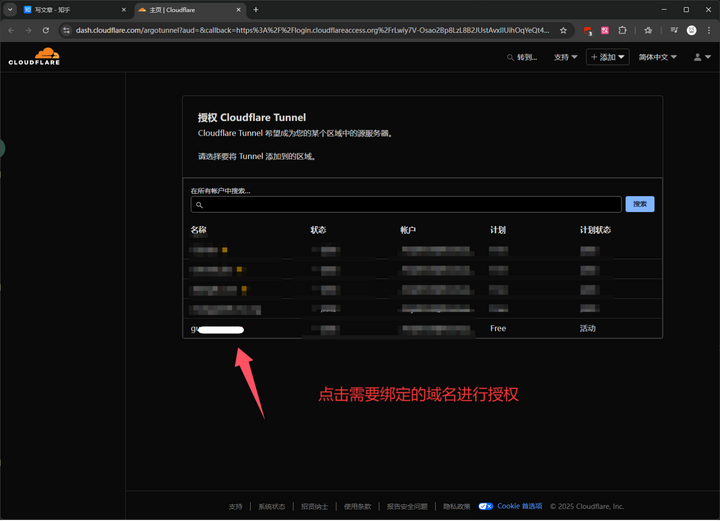Click the Free plan cell
Image resolution: width=720 pixels, height=521 pixels.
point(498,329)
